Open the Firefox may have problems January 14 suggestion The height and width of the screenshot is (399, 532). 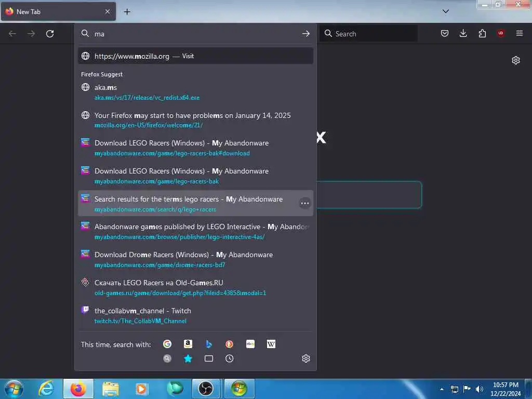pyautogui.click(x=195, y=120)
